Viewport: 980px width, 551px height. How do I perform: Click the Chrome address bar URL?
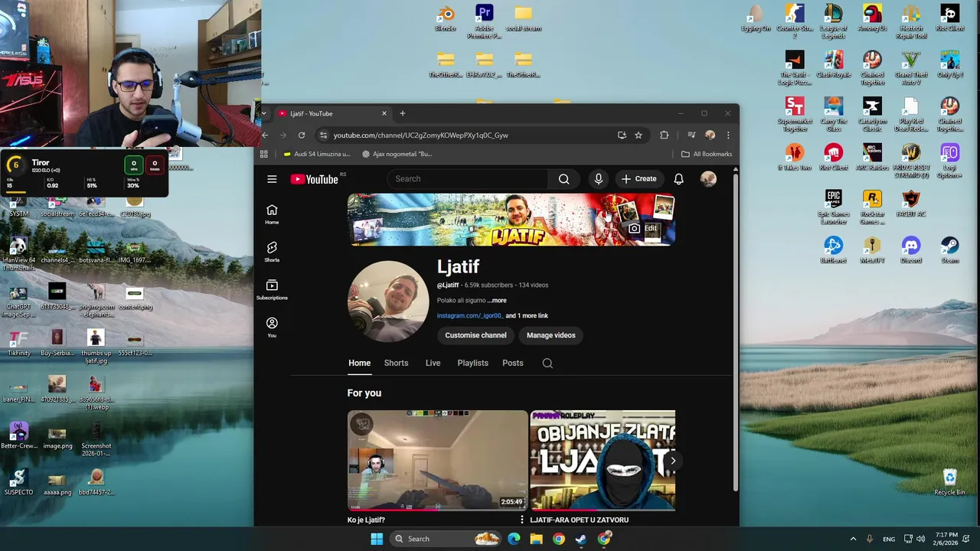[x=420, y=135]
